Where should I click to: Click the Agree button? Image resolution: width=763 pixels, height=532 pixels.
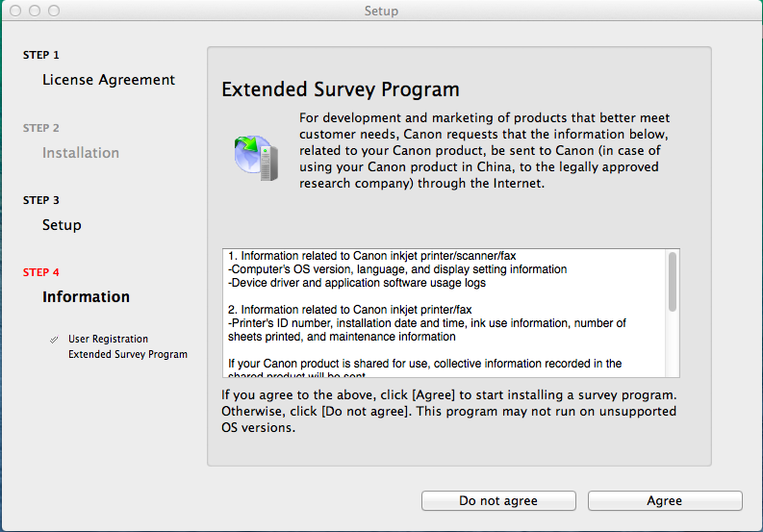[x=665, y=500]
